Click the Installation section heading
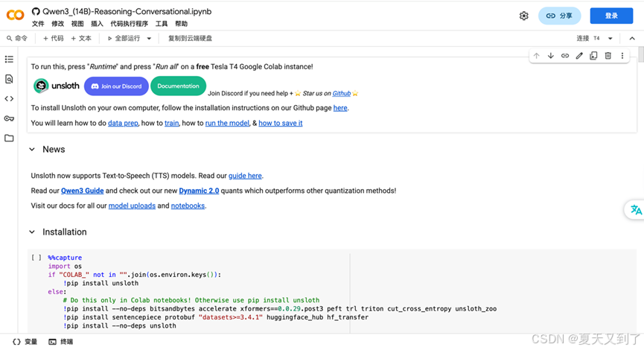The height and width of the screenshot is (350, 644). pyautogui.click(x=65, y=232)
